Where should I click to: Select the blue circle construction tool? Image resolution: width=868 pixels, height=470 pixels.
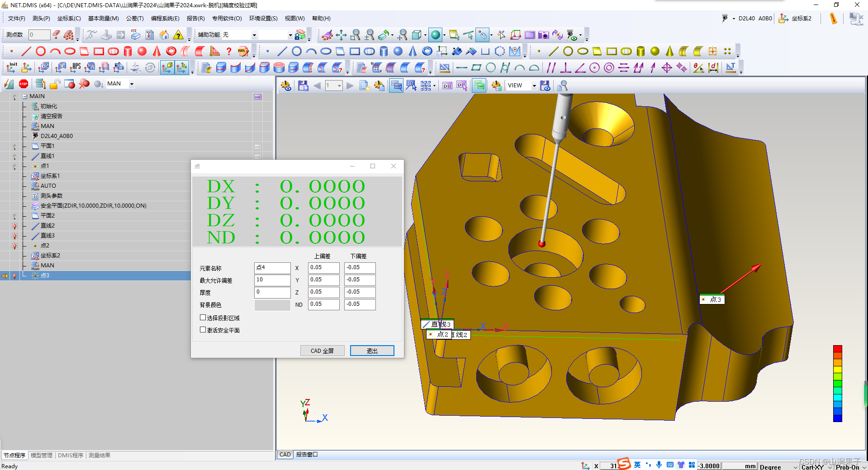297,51
